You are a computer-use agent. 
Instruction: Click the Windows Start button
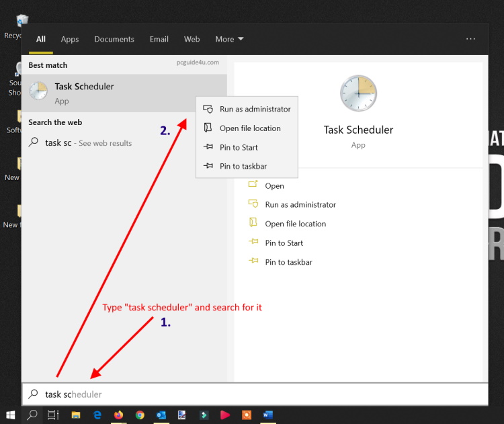11,415
